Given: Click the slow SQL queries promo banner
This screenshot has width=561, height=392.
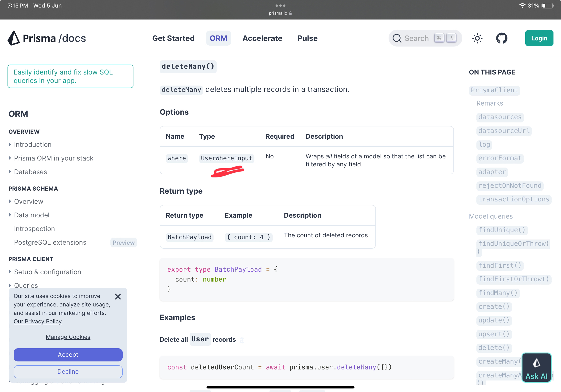Looking at the screenshot, I should coord(70,76).
